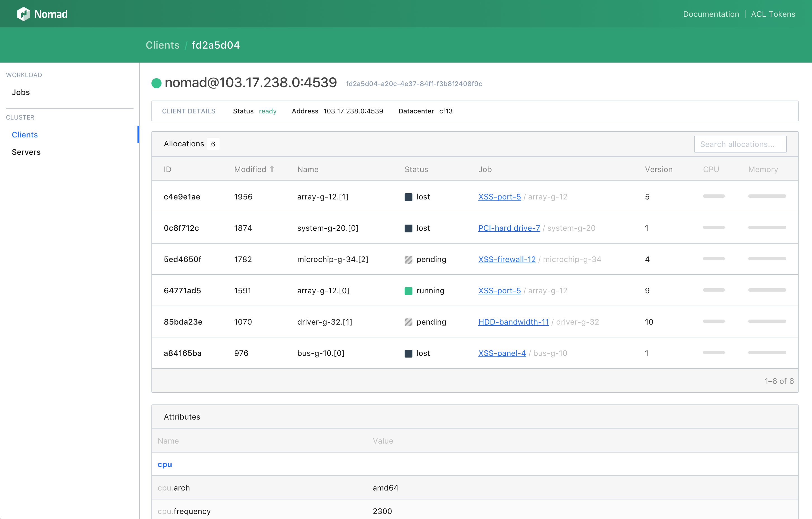Click the cpu.arch attribute row
Image resolution: width=812 pixels, height=519 pixels.
tap(475, 488)
